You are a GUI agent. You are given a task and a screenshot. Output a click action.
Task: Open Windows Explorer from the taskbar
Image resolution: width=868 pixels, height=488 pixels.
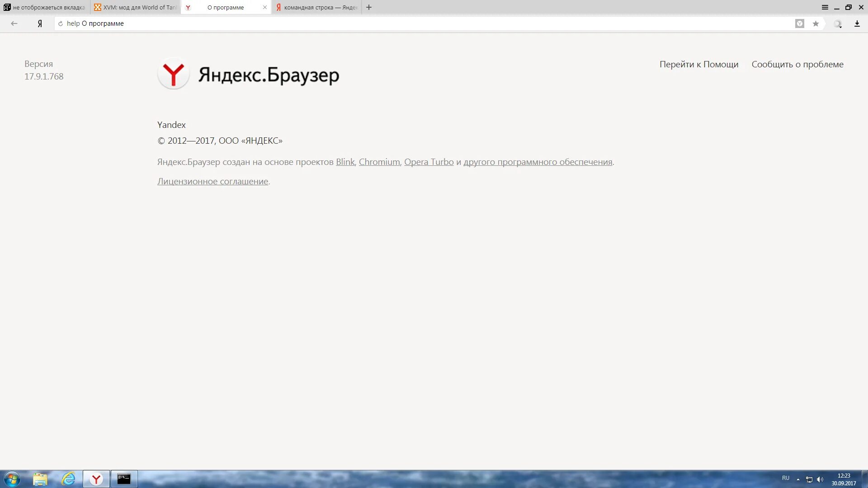click(40, 479)
